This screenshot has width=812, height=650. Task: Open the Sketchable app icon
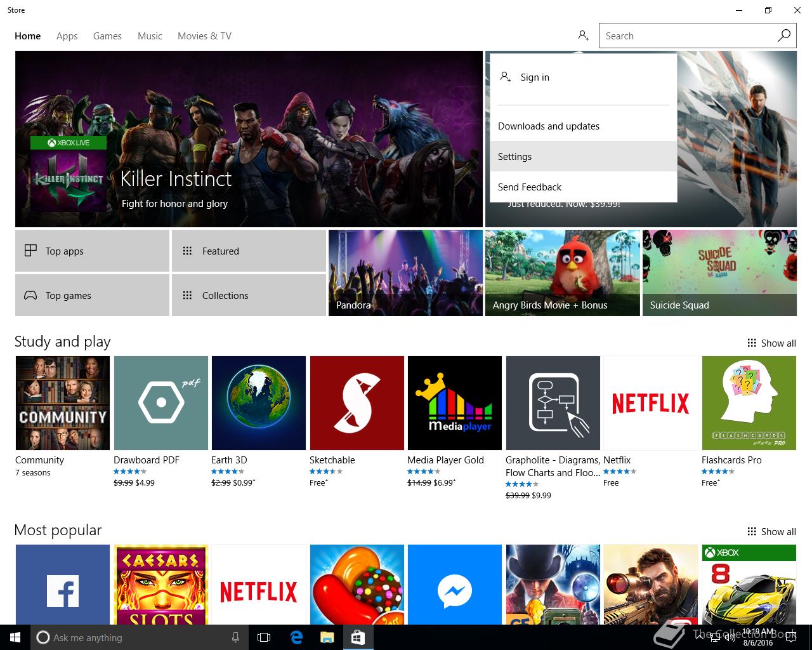(357, 403)
